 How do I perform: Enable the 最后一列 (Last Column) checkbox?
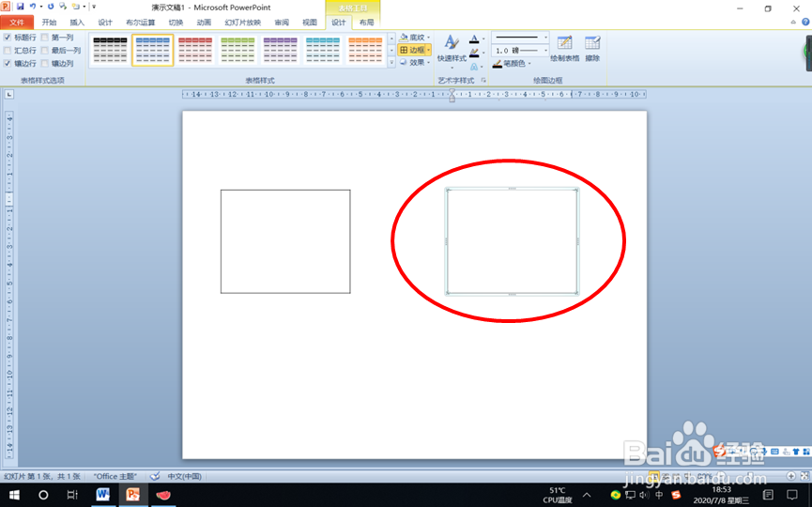[x=44, y=51]
